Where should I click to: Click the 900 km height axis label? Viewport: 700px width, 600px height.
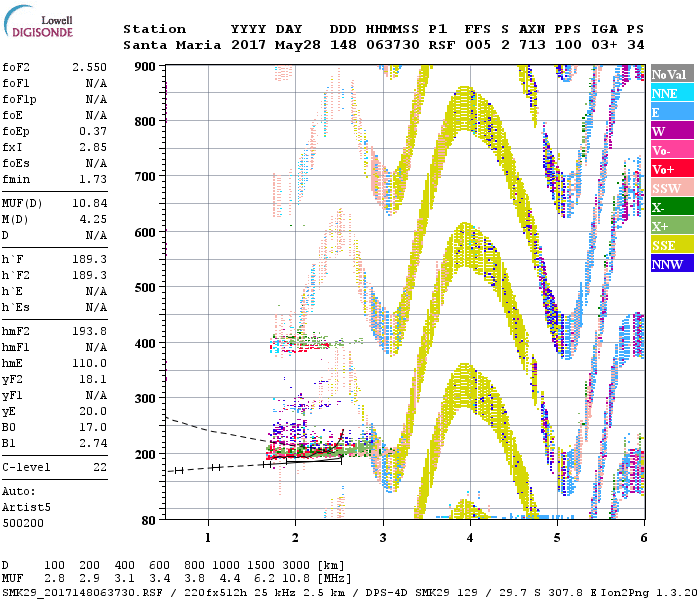[x=145, y=67]
